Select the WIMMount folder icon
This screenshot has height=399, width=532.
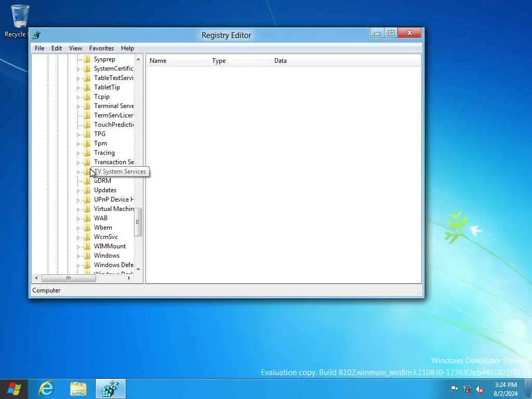click(x=87, y=246)
